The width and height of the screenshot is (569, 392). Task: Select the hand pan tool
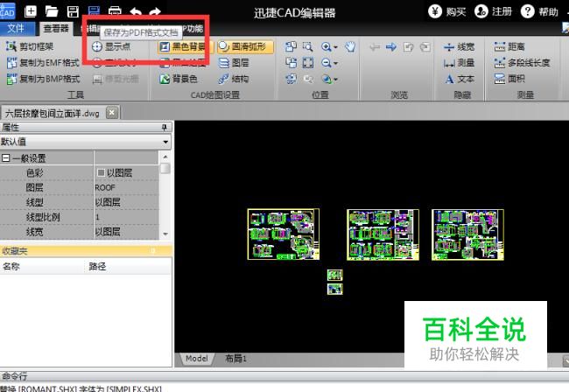coord(350,46)
